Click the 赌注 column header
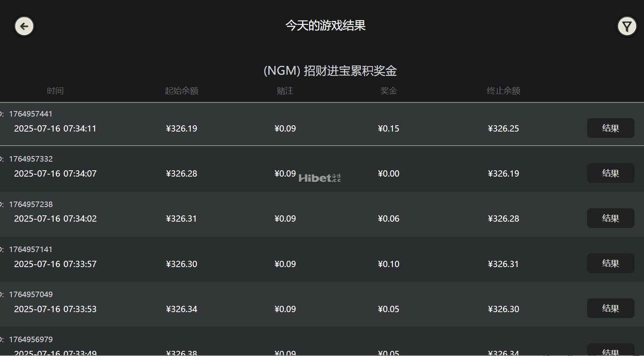 [285, 91]
